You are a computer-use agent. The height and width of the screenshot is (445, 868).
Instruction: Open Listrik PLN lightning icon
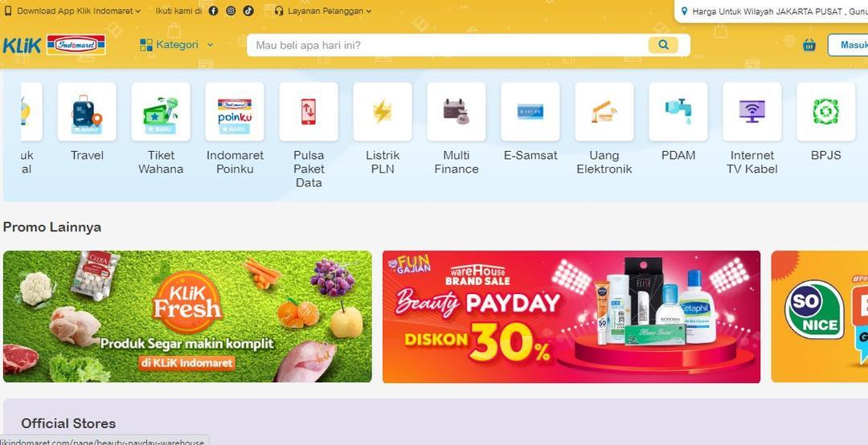pos(383,112)
